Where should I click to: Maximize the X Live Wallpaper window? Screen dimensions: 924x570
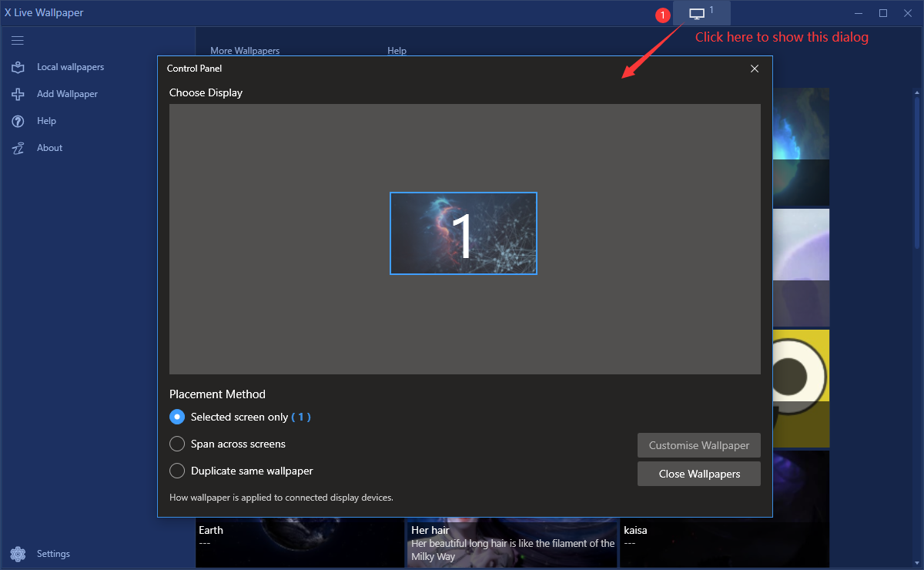pos(883,13)
